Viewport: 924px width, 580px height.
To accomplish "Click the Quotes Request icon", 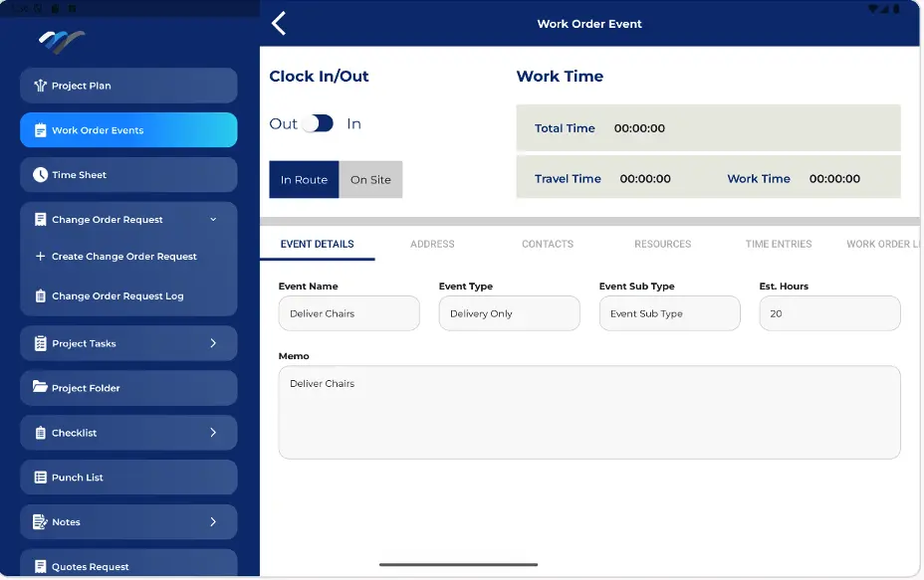I will (40, 566).
